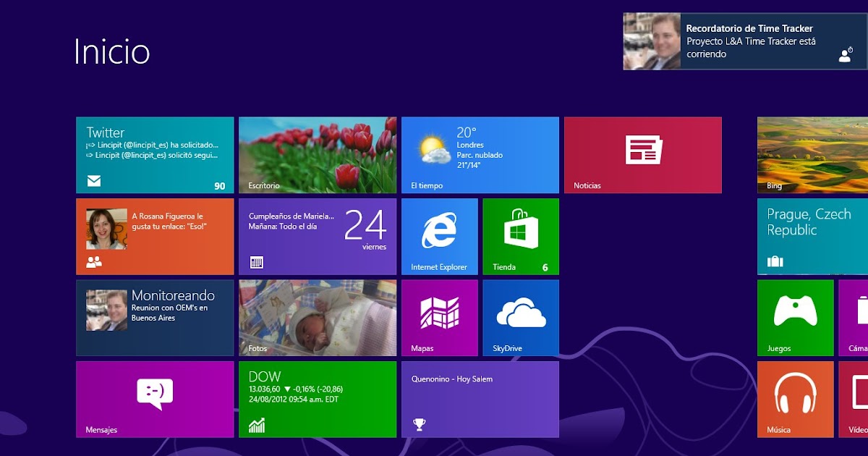Click the chart icon on DOW tile
Viewport: 868px width, 456px height.
click(257, 425)
